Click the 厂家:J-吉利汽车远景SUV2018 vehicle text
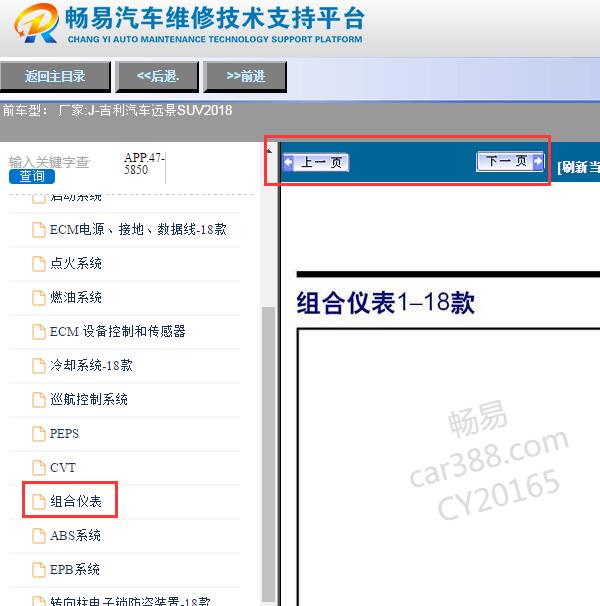 (x=145, y=111)
